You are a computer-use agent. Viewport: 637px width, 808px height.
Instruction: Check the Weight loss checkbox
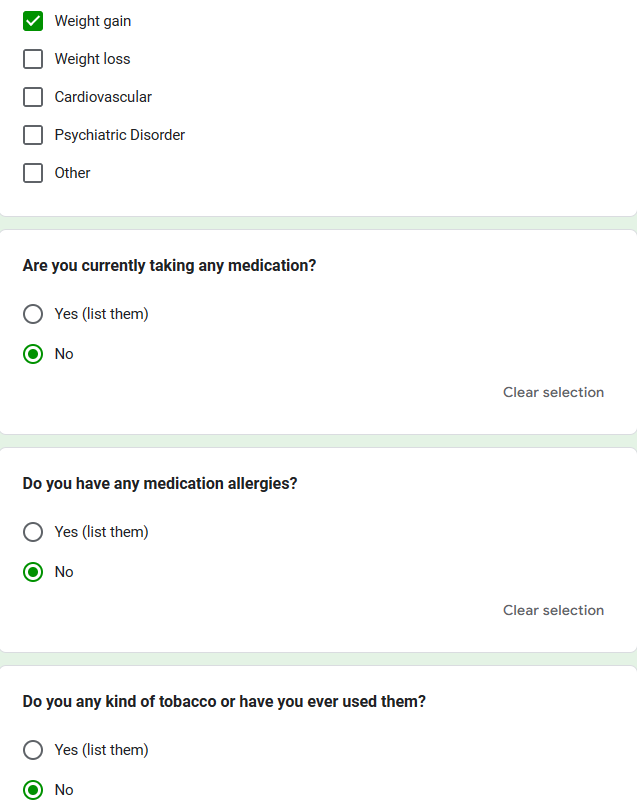click(x=33, y=59)
